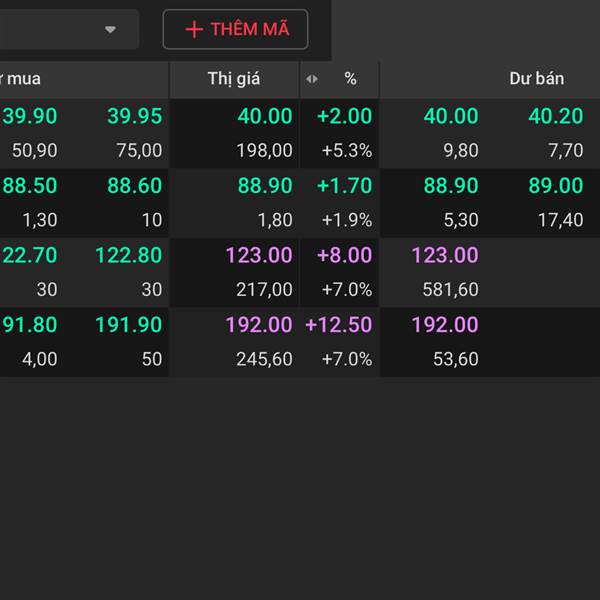Click the +2.00 price change value
This screenshot has height=600, width=600.
(x=344, y=116)
